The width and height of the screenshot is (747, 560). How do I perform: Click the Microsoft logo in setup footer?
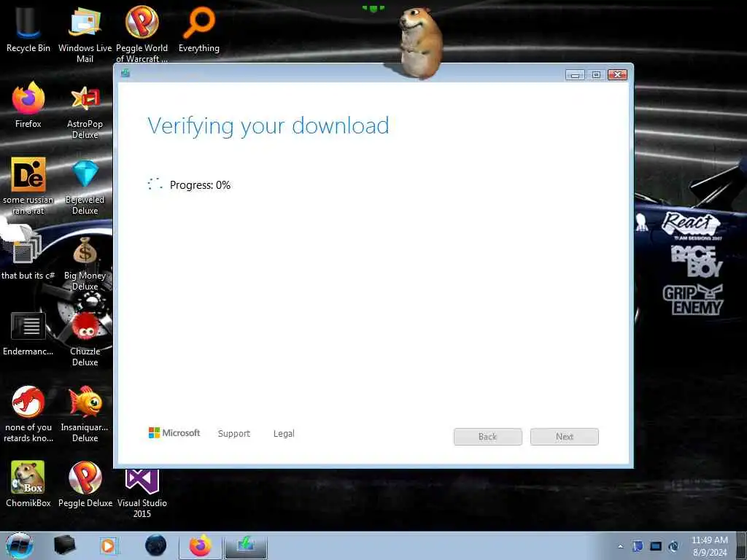174,433
